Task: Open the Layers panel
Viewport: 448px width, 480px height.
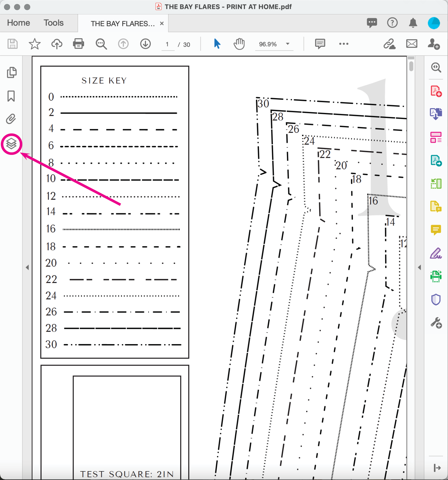Action: coord(11,144)
